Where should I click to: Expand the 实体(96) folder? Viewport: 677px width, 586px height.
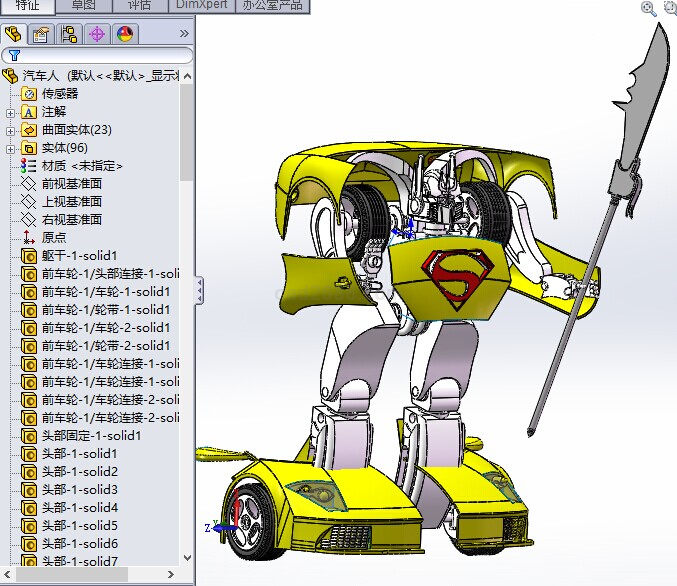[11, 148]
